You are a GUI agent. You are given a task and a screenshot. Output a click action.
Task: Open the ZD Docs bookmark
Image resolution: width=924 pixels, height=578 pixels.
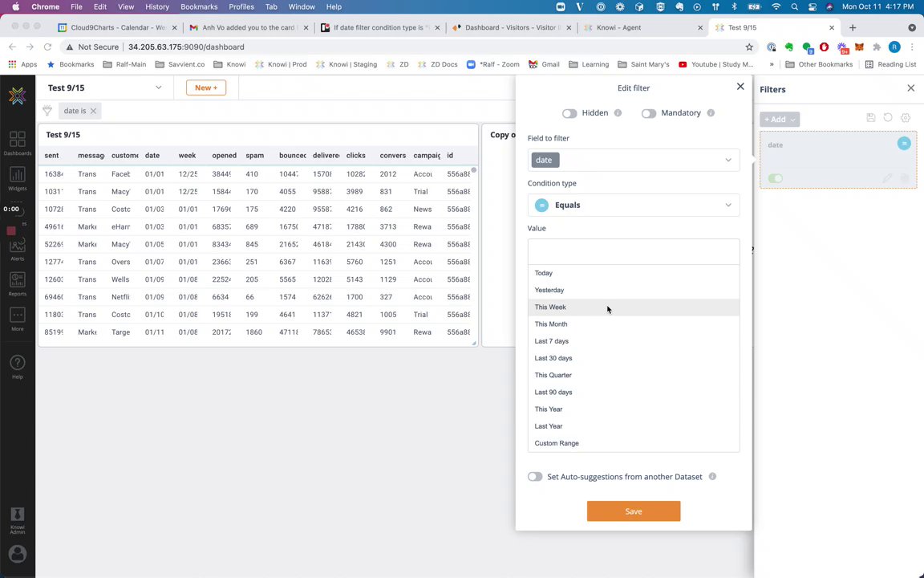point(439,64)
